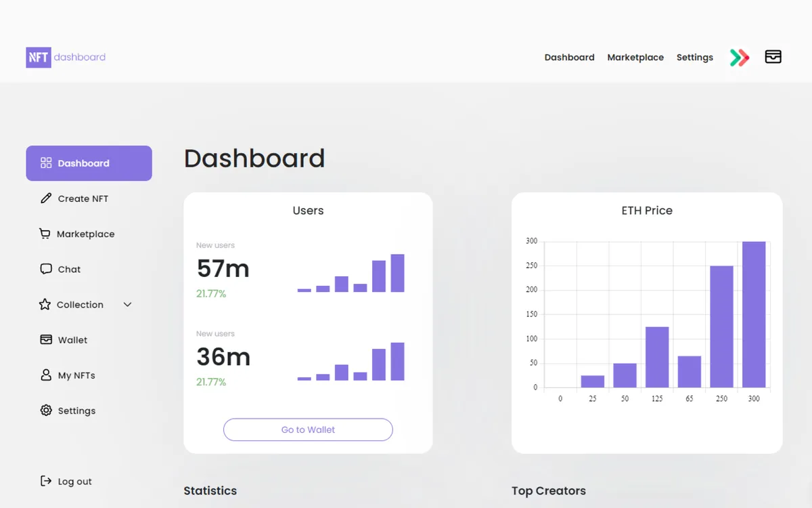Viewport: 812px width, 508px height.
Task: Open Settings in the top navigation
Action: click(x=695, y=58)
